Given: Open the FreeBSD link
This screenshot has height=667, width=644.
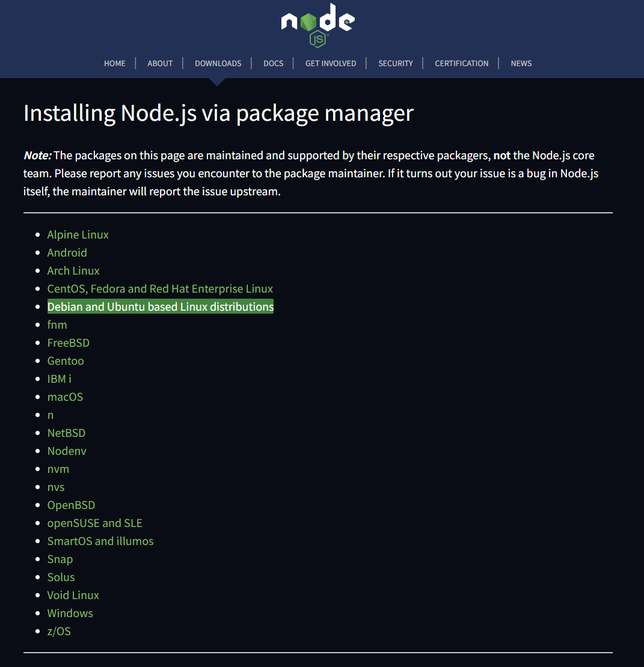Looking at the screenshot, I should coord(69,343).
